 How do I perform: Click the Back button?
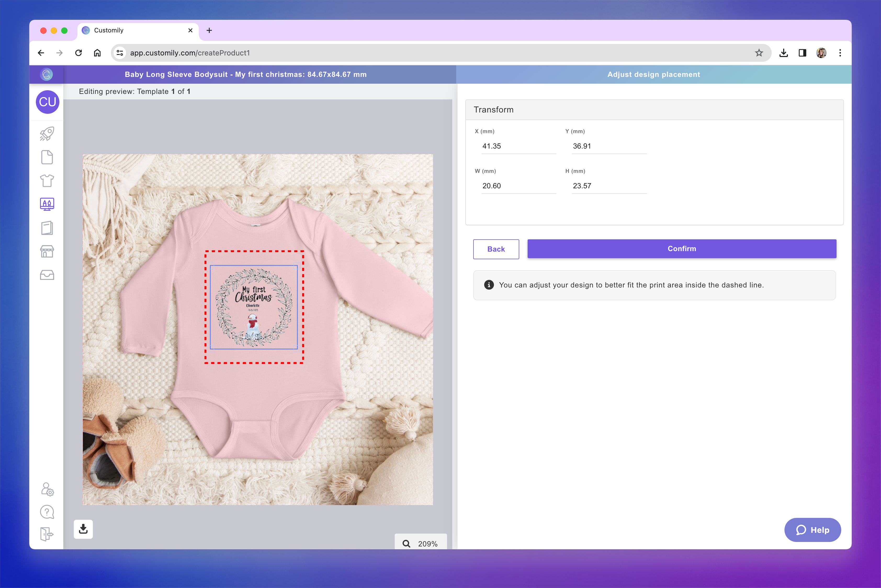(x=496, y=249)
